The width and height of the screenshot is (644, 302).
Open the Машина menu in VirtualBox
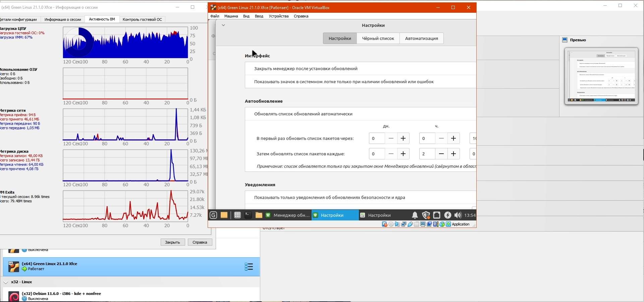tap(231, 16)
